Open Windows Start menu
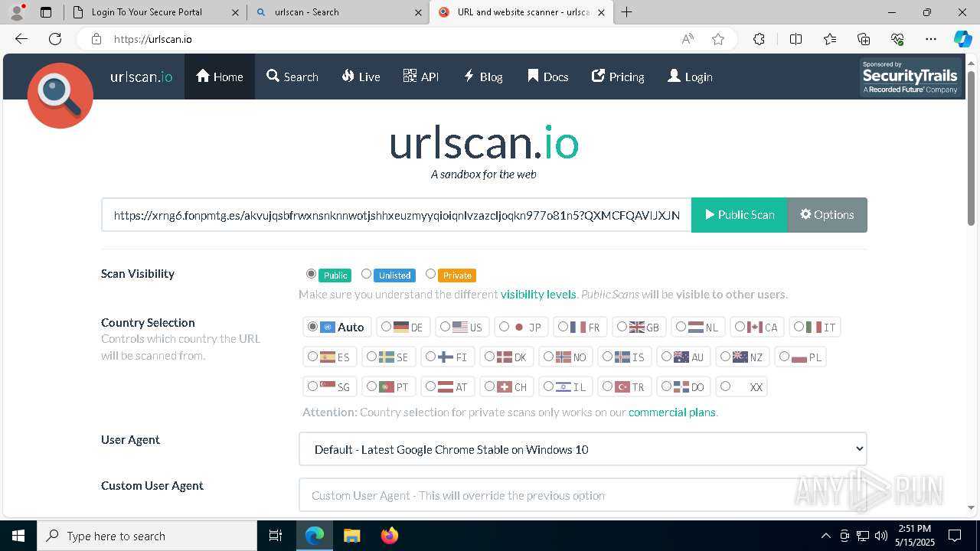The image size is (980, 551). [x=18, y=536]
